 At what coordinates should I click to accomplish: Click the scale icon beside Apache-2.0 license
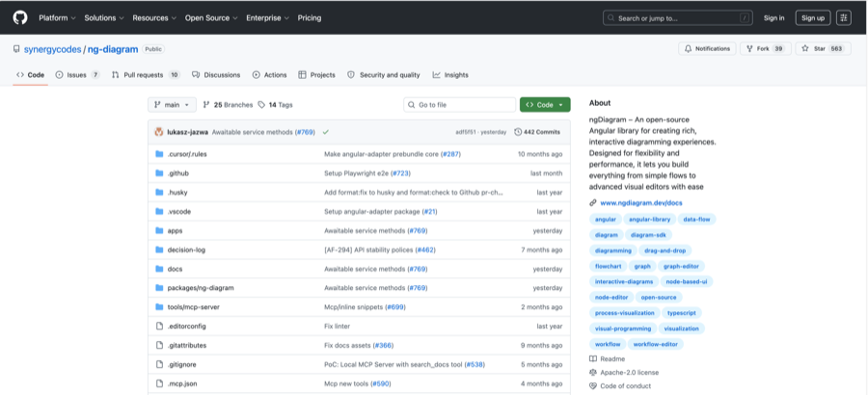(593, 373)
